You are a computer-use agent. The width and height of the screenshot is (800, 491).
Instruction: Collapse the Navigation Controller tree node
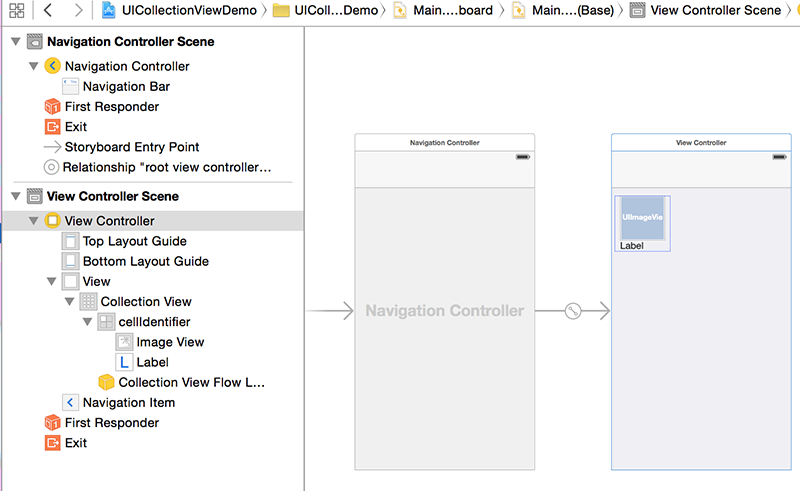(x=34, y=66)
